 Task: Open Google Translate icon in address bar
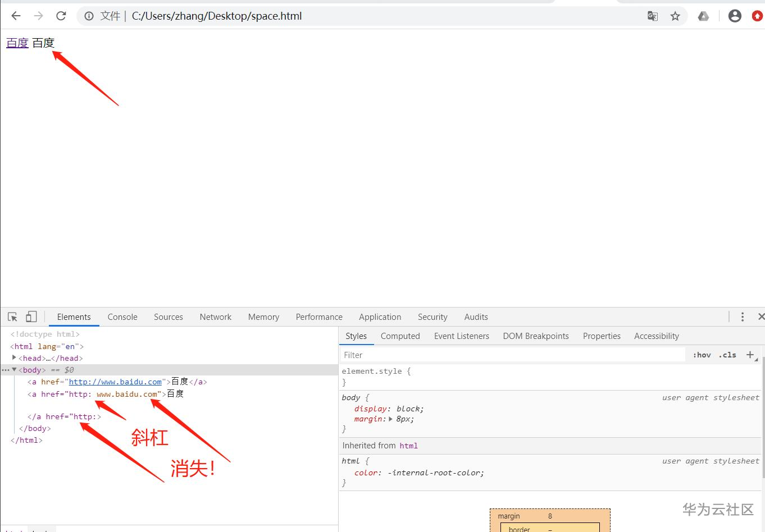(653, 16)
